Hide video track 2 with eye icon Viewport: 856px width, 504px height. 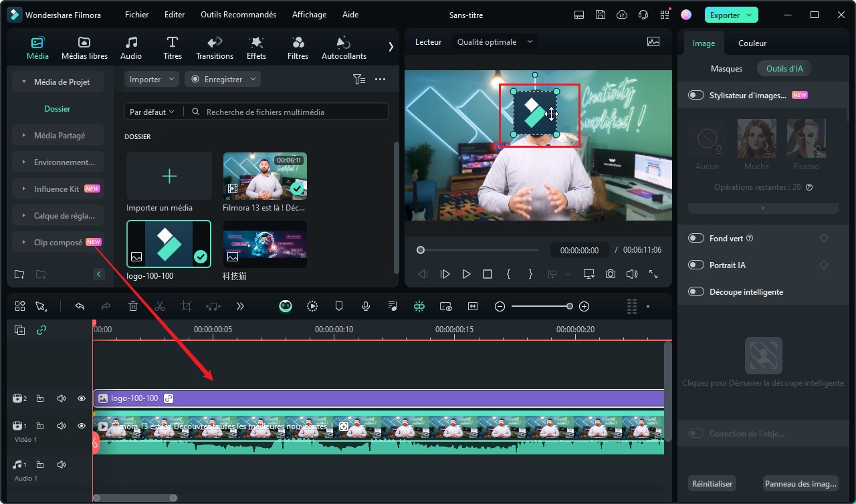tap(82, 398)
